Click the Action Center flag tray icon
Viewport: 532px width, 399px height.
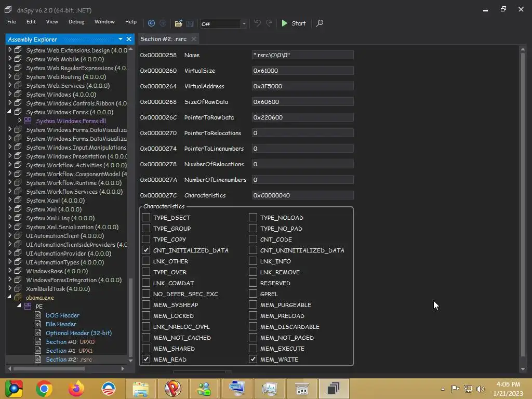[x=455, y=389]
